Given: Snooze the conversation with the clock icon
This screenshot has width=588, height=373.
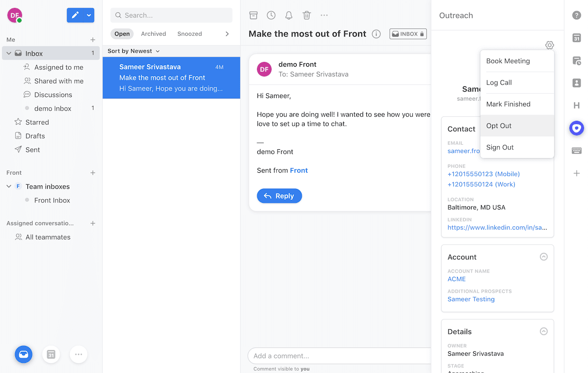Looking at the screenshot, I should tap(271, 15).
